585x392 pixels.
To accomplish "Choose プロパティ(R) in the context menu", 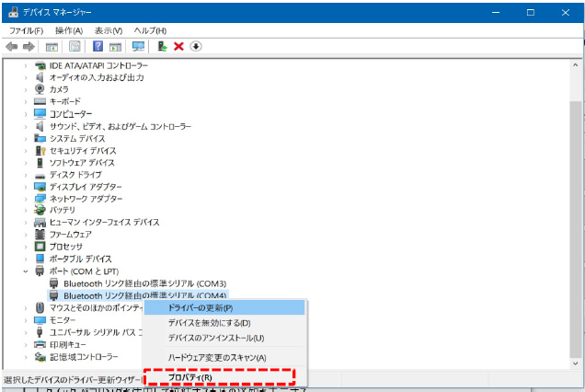I will coord(224,377).
